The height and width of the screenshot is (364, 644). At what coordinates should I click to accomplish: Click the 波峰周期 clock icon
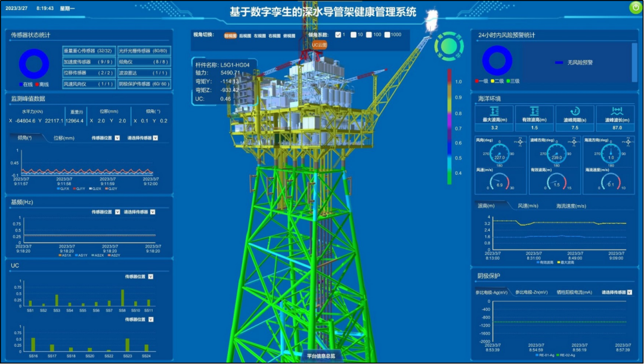click(x=575, y=111)
